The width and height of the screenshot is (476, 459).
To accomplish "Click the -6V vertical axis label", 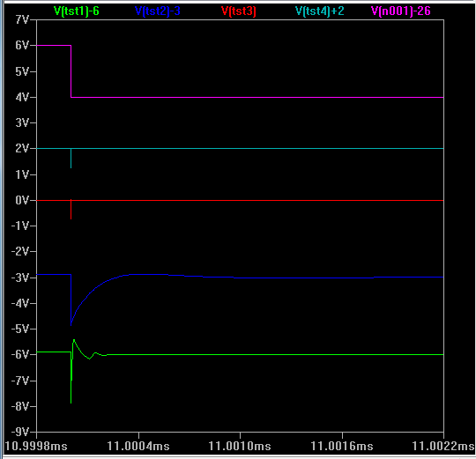I will (x=20, y=354).
